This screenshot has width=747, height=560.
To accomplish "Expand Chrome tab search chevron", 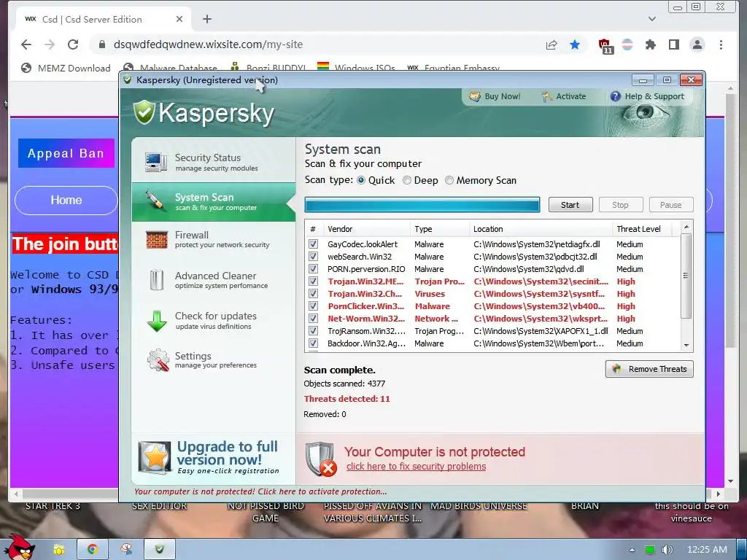I will click(652, 19).
